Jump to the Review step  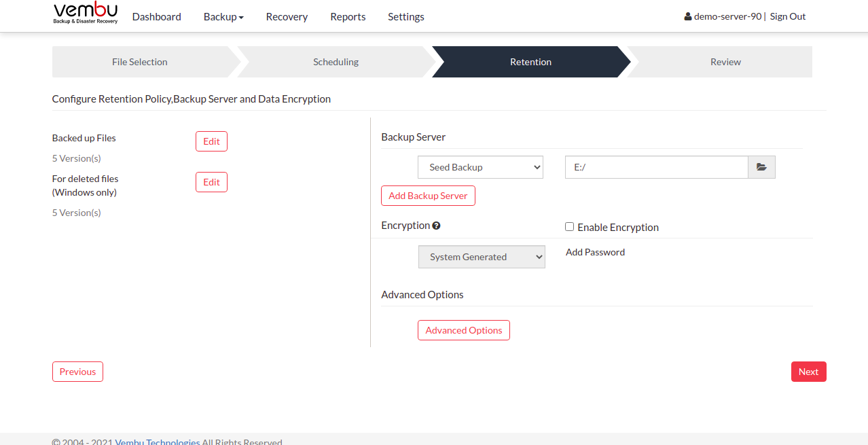coord(725,62)
